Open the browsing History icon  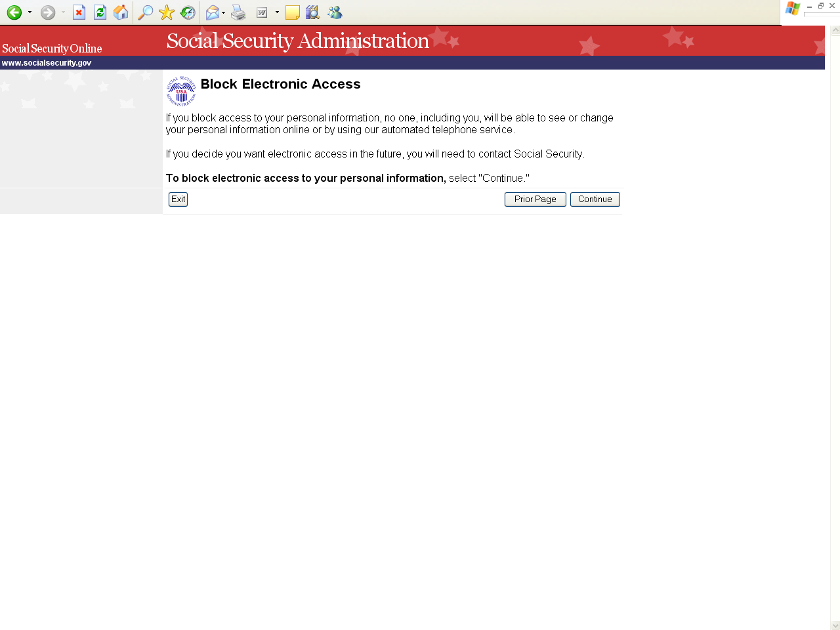(x=188, y=12)
